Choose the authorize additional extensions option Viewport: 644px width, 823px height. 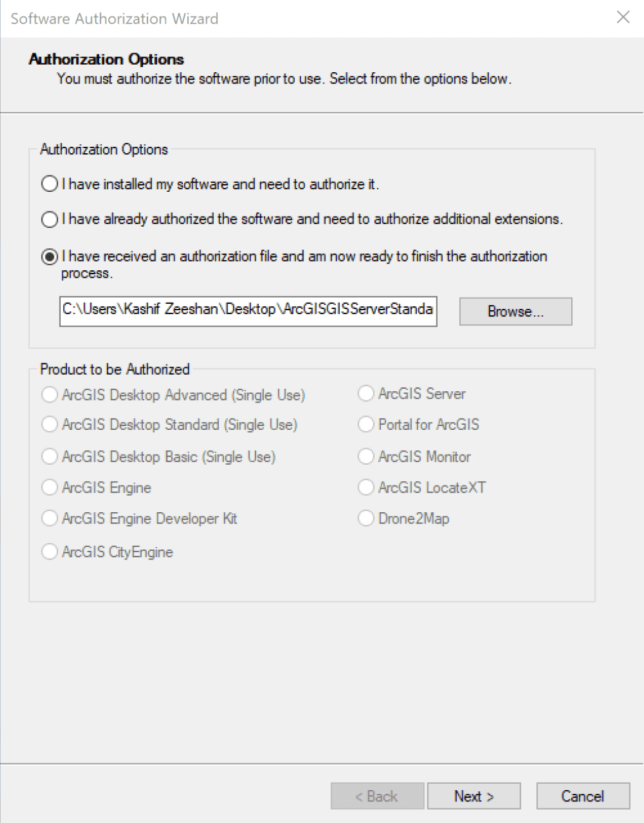pos(49,220)
